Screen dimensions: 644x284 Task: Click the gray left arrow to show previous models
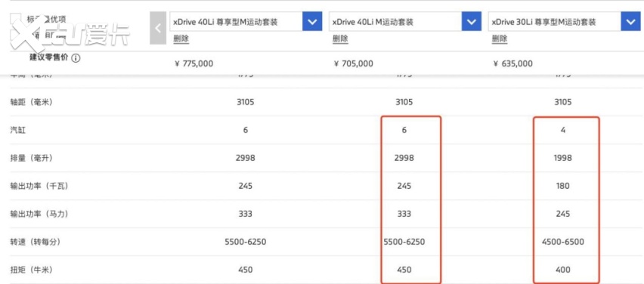click(x=158, y=28)
